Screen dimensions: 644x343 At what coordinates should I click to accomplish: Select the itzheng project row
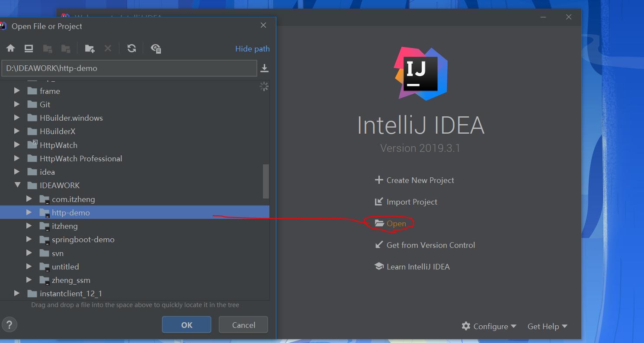coord(135,226)
